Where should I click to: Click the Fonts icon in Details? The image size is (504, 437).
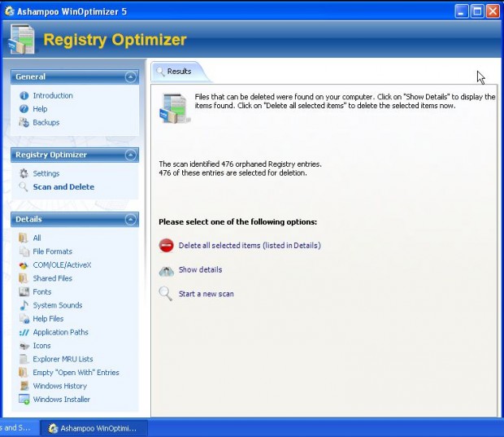pos(24,292)
